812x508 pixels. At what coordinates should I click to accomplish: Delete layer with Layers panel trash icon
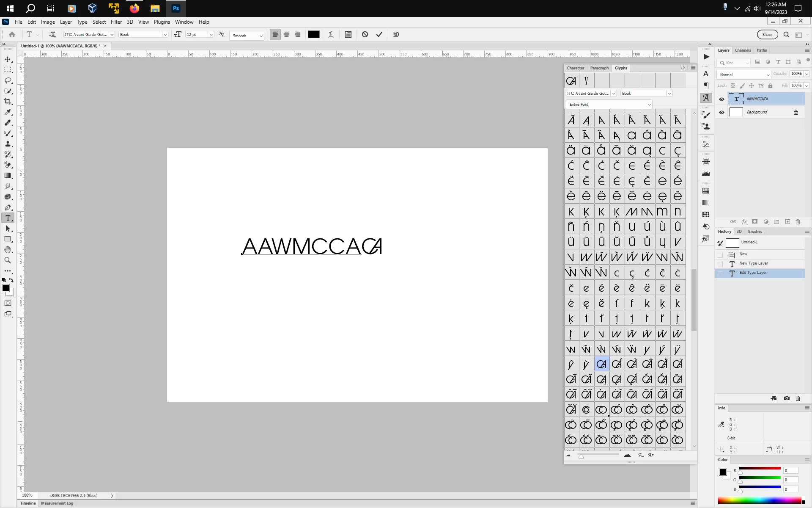click(798, 222)
